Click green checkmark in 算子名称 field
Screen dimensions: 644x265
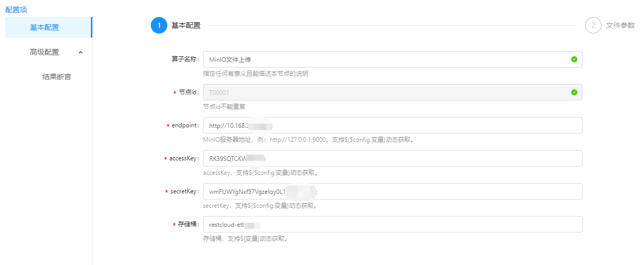click(574, 59)
